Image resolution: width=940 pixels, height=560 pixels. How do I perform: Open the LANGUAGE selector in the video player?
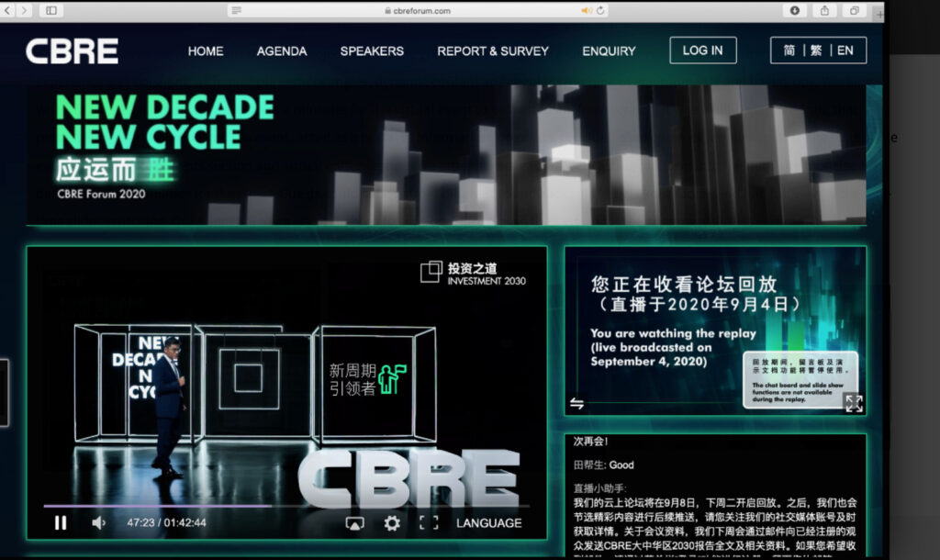488,523
